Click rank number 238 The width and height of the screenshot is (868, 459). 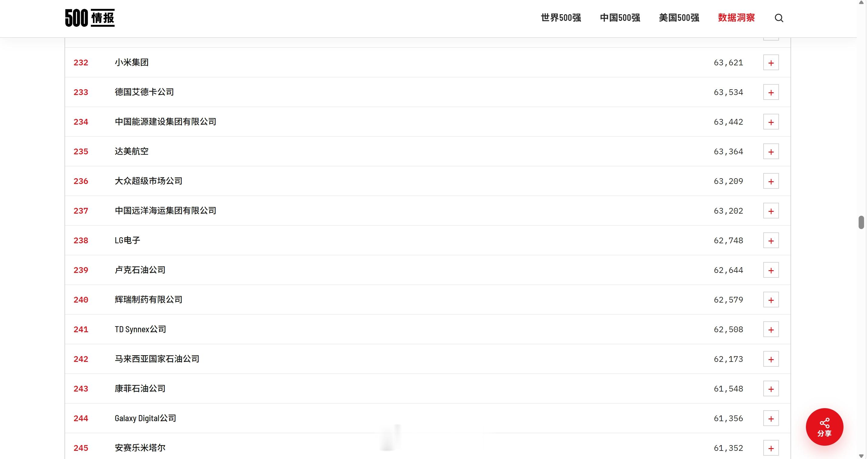click(81, 241)
